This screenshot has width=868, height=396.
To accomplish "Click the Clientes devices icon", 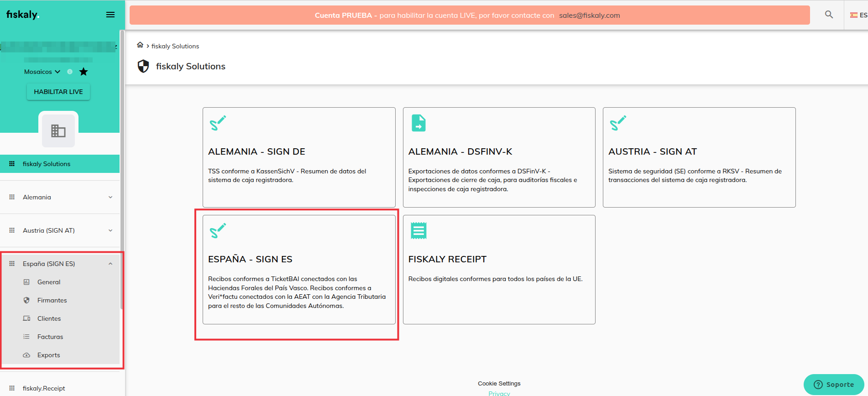I will pos(26,318).
